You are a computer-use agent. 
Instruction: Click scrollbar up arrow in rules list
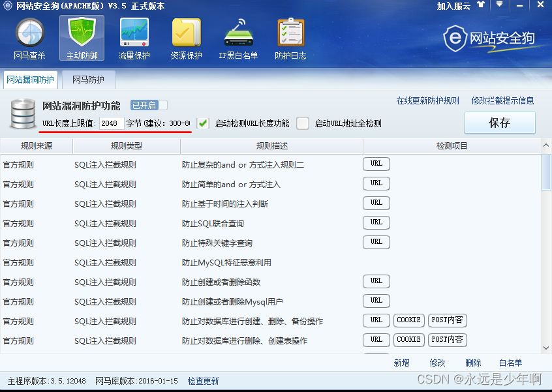(x=546, y=145)
